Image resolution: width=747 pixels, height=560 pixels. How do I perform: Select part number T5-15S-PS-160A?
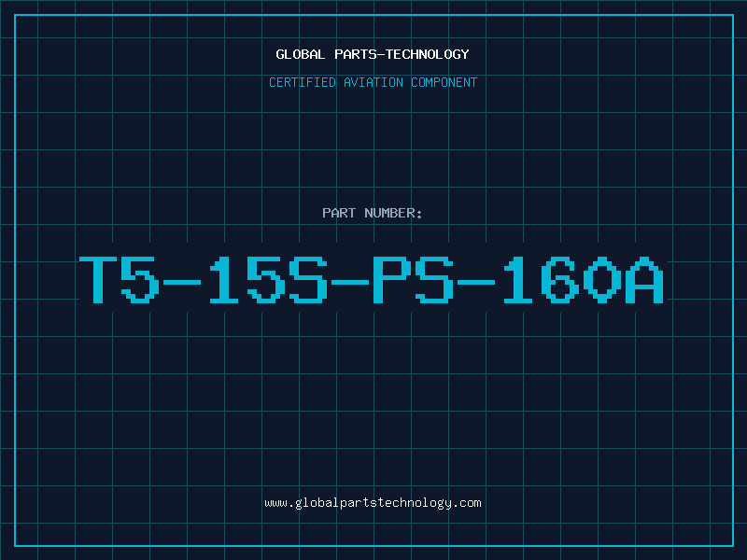[x=372, y=280]
